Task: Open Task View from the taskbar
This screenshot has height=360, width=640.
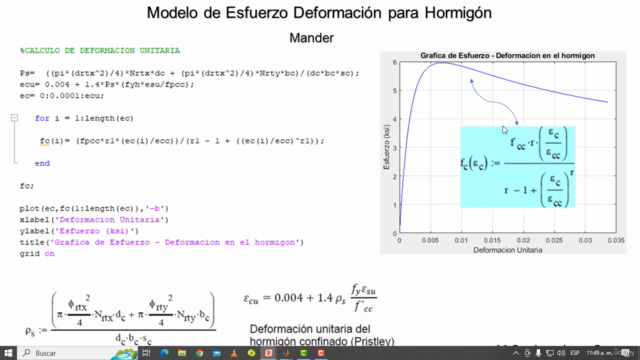Action: (x=147, y=353)
